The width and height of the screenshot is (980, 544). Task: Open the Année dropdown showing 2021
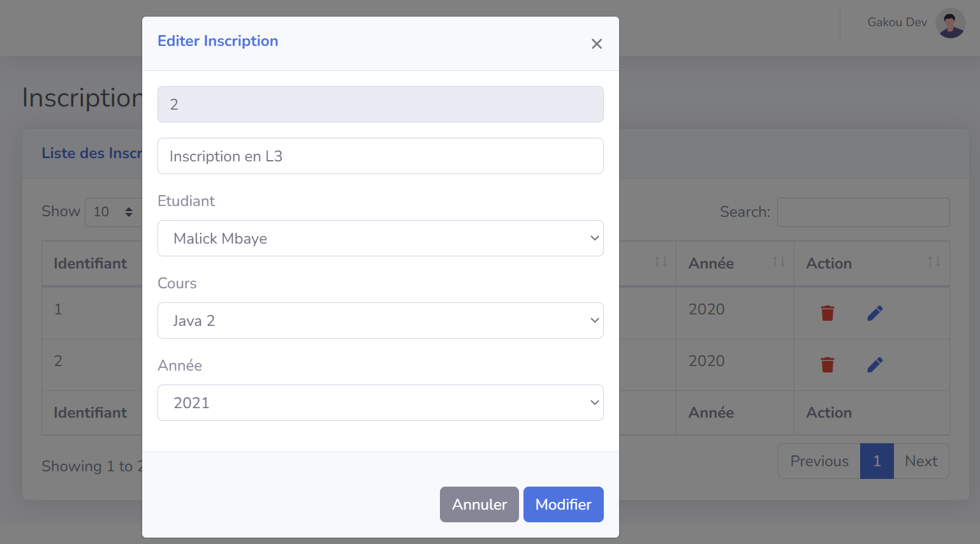[x=380, y=402]
